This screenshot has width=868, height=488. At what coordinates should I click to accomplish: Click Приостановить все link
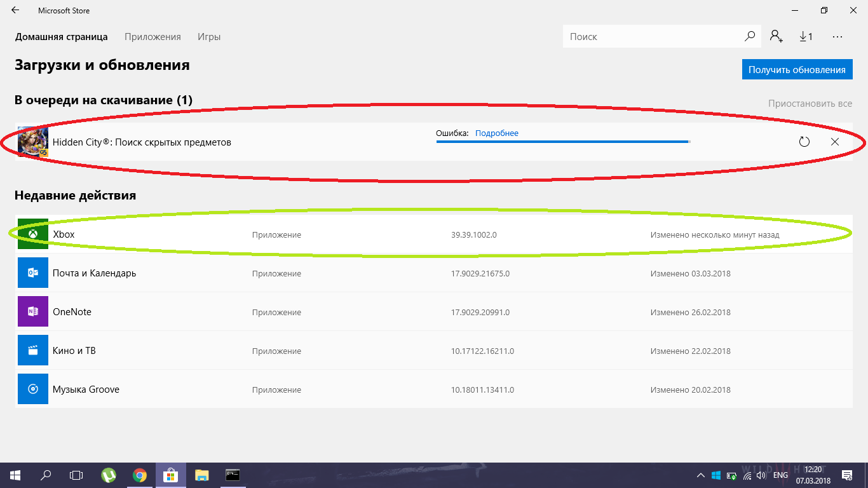[810, 104]
